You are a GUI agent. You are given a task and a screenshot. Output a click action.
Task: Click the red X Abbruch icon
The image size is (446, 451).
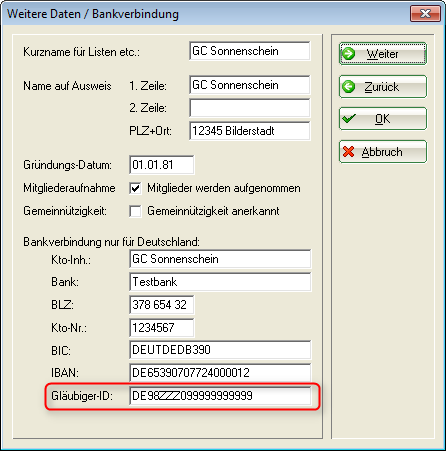(348, 152)
